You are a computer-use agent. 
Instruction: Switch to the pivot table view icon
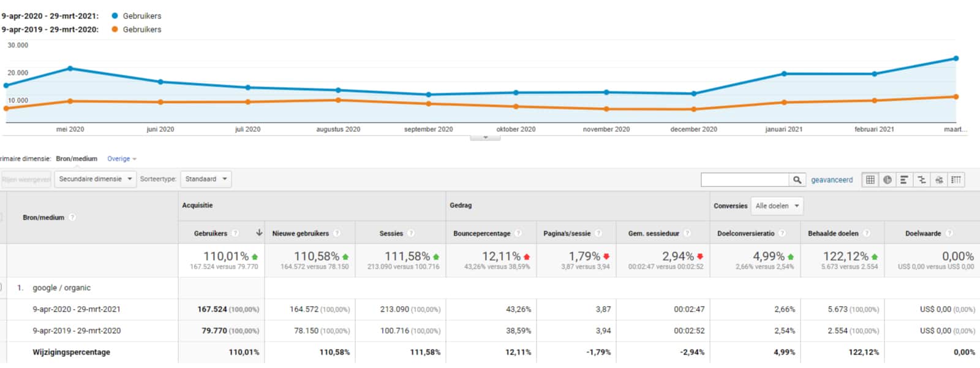pyautogui.click(x=956, y=180)
